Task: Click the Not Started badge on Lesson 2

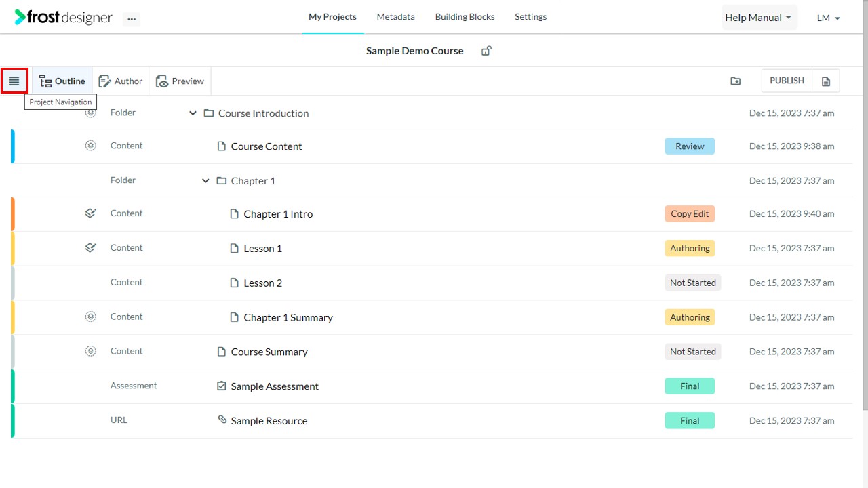Action: tap(693, 283)
